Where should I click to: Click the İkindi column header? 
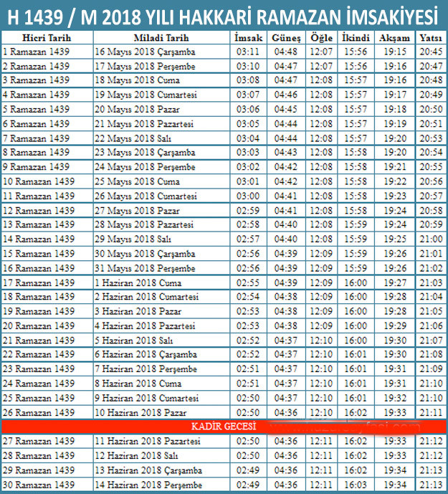click(356, 37)
